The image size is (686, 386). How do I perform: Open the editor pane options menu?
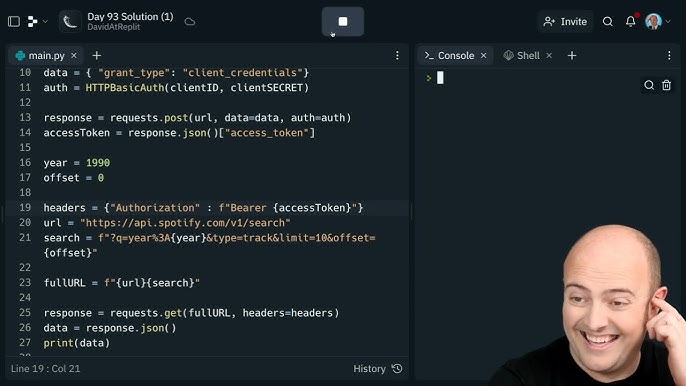(x=397, y=56)
